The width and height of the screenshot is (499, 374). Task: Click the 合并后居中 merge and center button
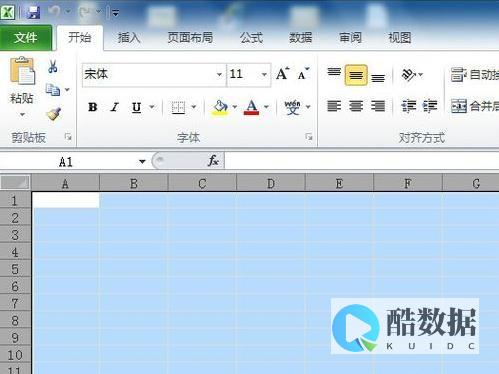[x=475, y=106]
